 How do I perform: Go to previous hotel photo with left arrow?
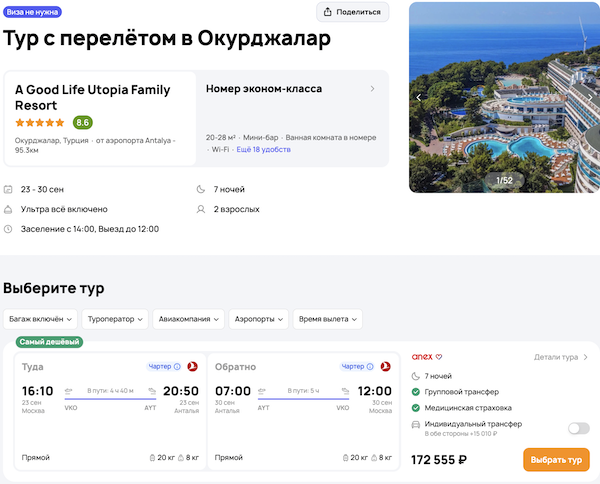click(x=419, y=97)
